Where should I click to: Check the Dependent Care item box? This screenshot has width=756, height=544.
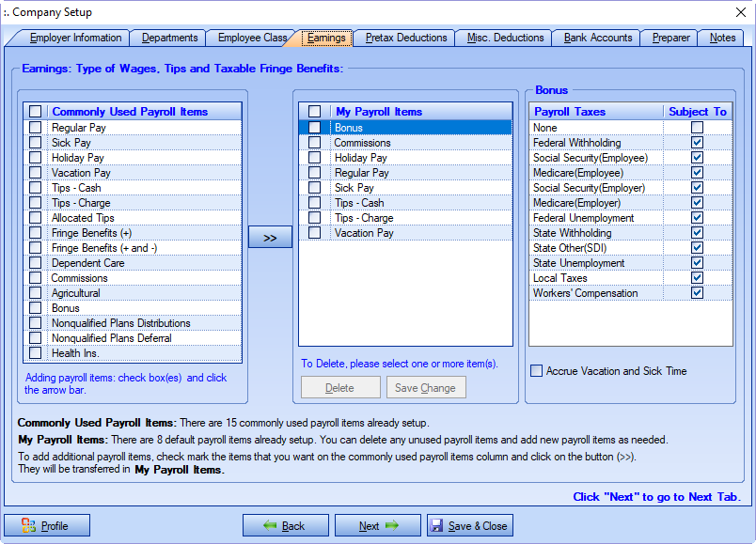[x=36, y=263]
